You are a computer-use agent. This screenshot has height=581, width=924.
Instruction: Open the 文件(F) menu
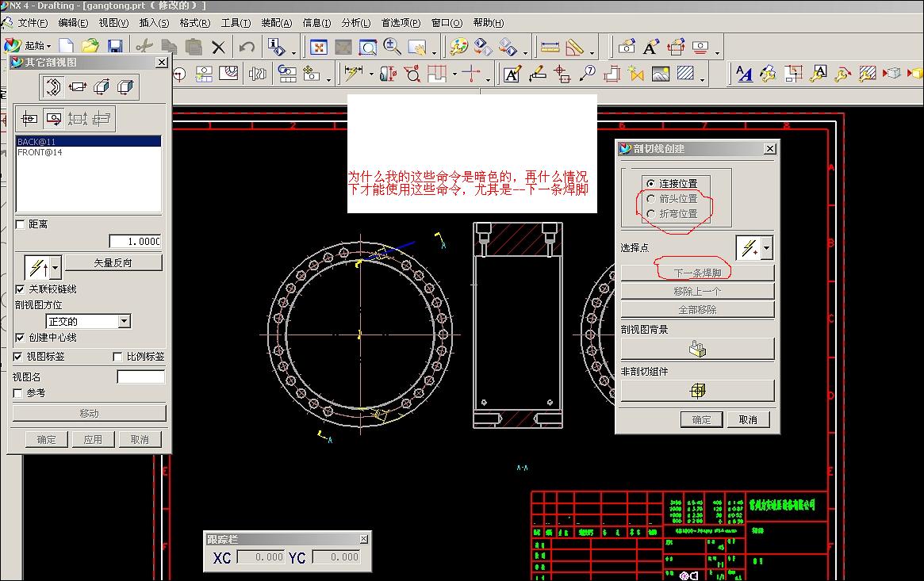tap(33, 23)
